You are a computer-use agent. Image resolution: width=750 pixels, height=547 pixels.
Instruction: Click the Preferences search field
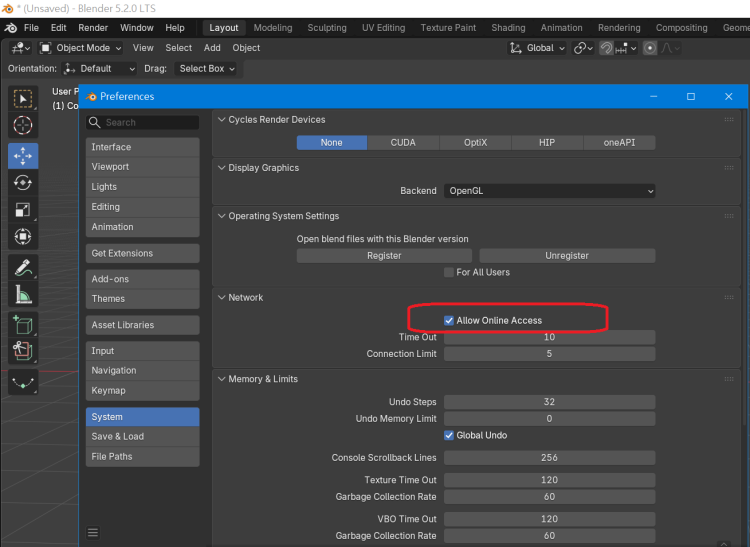[x=143, y=122]
